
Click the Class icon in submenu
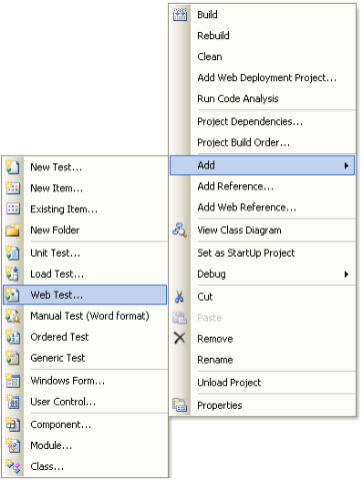[x=13, y=466]
